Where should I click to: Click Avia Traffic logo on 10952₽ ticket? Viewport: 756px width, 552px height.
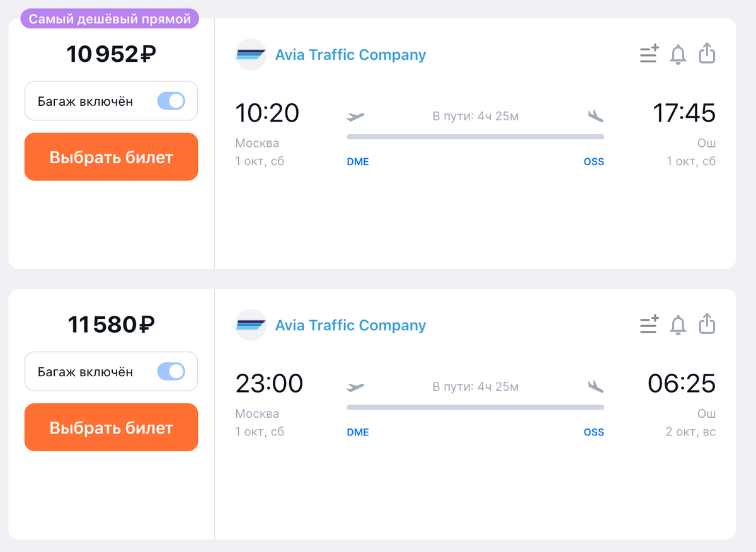point(251,55)
